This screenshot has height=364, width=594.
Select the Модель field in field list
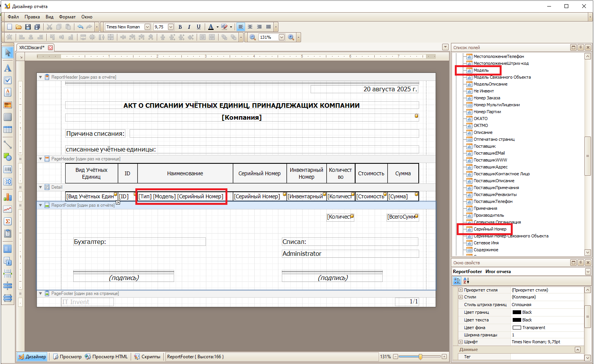[481, 70]
